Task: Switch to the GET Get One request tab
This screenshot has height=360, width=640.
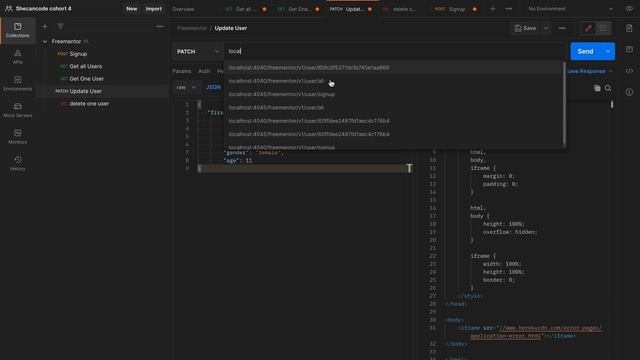Action: pos(298,9)
